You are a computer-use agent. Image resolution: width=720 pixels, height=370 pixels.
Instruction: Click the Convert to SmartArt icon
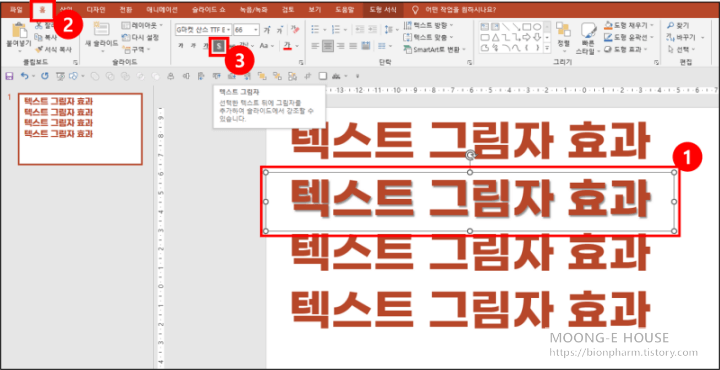tap(407, 49)
